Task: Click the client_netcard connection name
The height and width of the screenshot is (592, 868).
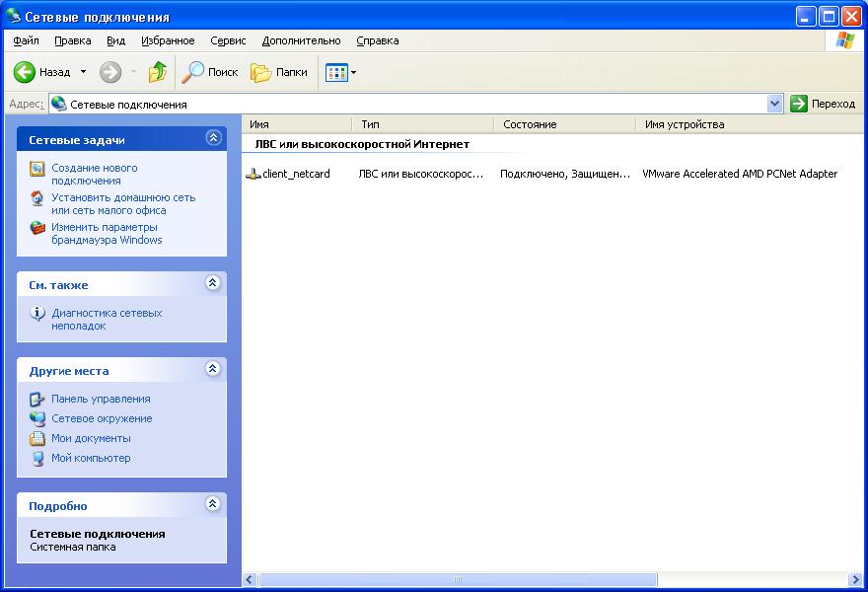Action: [x=296, y=174]
